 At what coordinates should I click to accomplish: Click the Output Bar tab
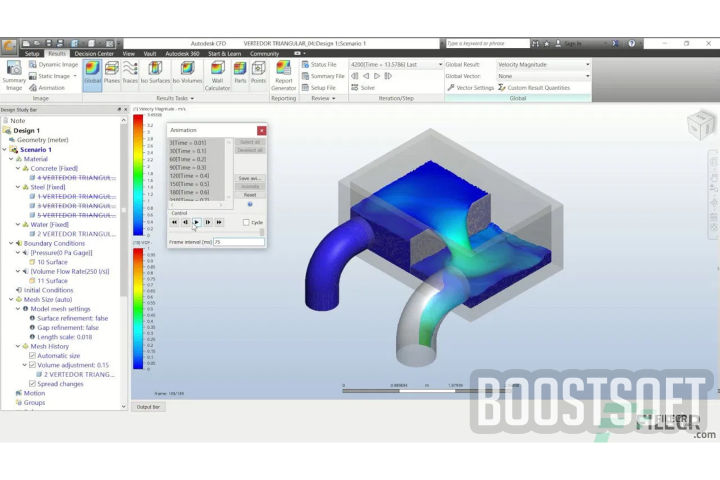[148, 407]
